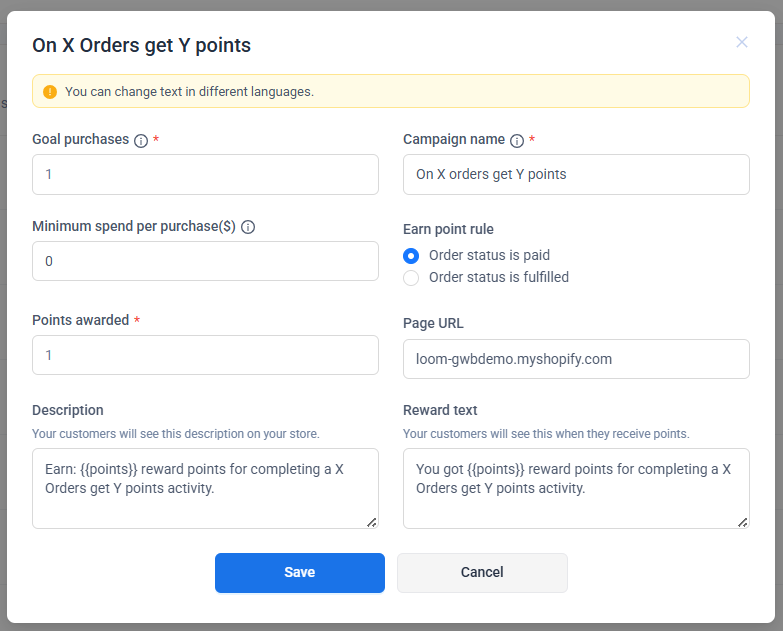Click the Goal purchases info icon
Screen dimensions: 783x631
point(141,141)
